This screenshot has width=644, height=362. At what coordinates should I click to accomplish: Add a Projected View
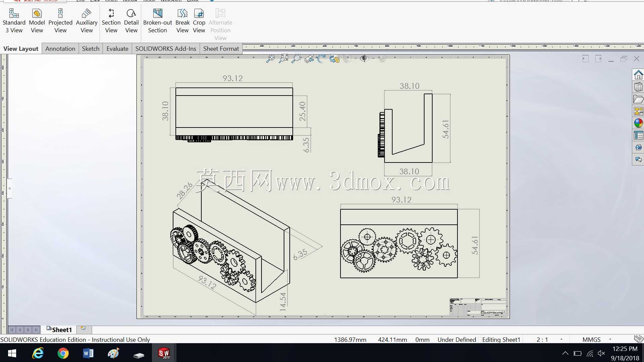pyautogui.click(x=61, y=21)
